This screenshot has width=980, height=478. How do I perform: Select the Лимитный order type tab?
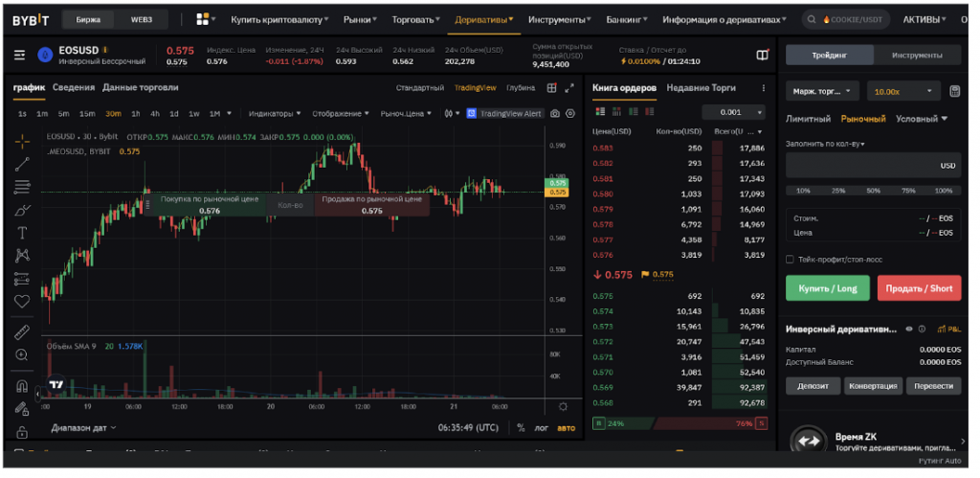pos(808,119)
